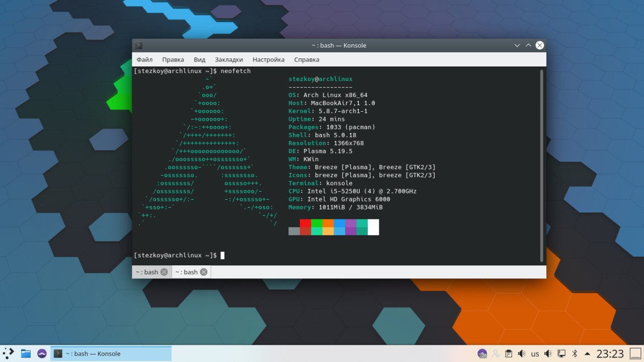Screen dimensions: 644x362
Task: Maximize Konsole with the up-chevron button
Action: point(528,45)
